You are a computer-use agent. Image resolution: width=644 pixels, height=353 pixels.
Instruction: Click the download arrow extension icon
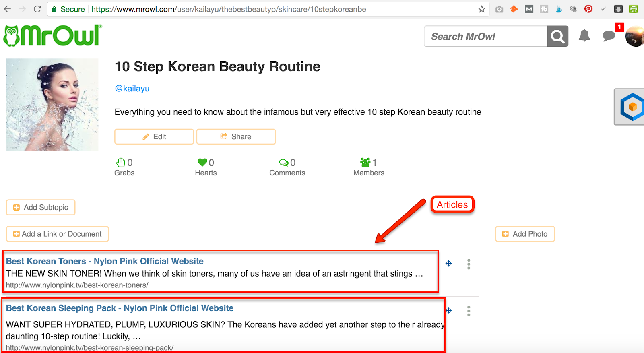coord(618,9)
